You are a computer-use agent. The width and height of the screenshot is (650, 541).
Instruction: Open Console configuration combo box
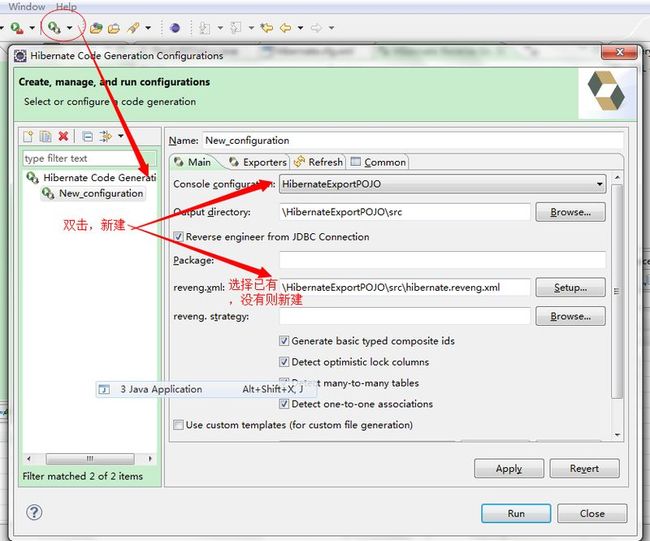pyautogui.click(x=443, y=184)
